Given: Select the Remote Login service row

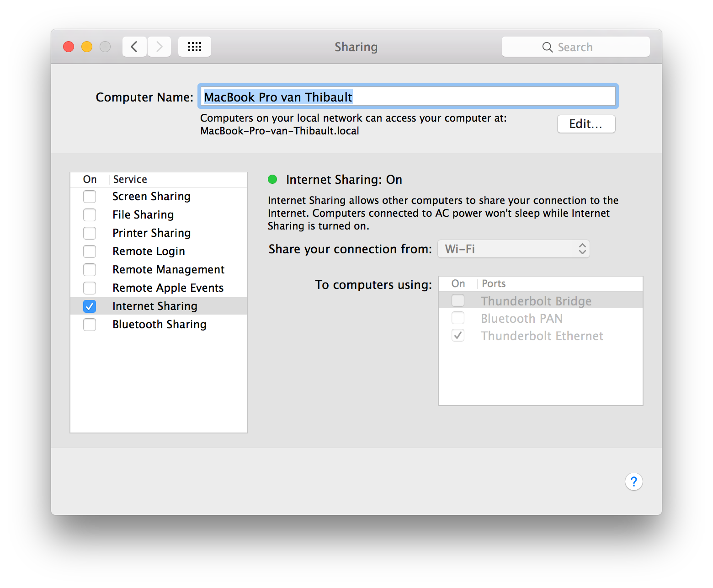Looking at the screenshot, I should point(159,251).
